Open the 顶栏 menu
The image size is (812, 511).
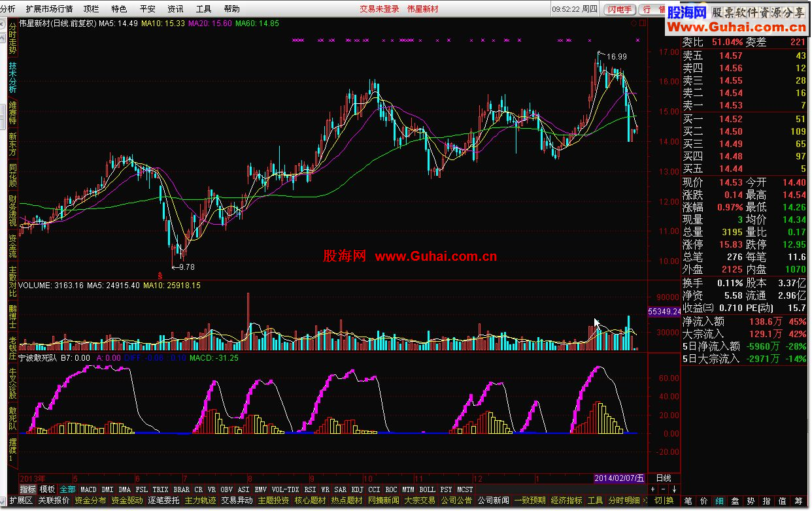coord(92,9)
